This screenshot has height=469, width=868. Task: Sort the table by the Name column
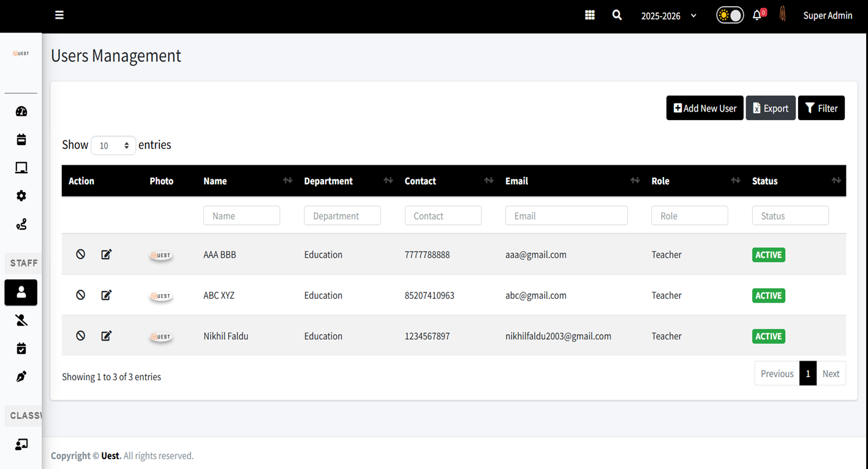coord(248,181)
